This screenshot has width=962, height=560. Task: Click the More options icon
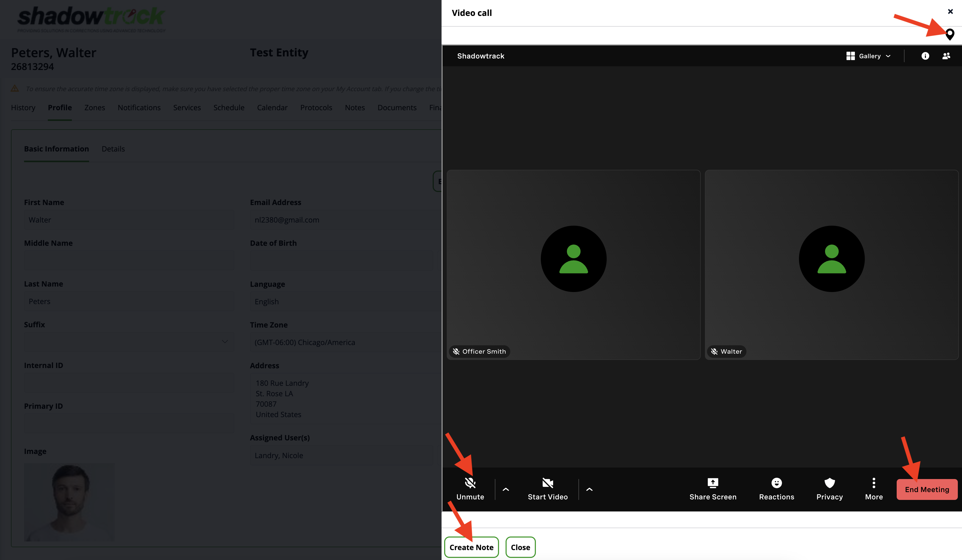[873, 483]
